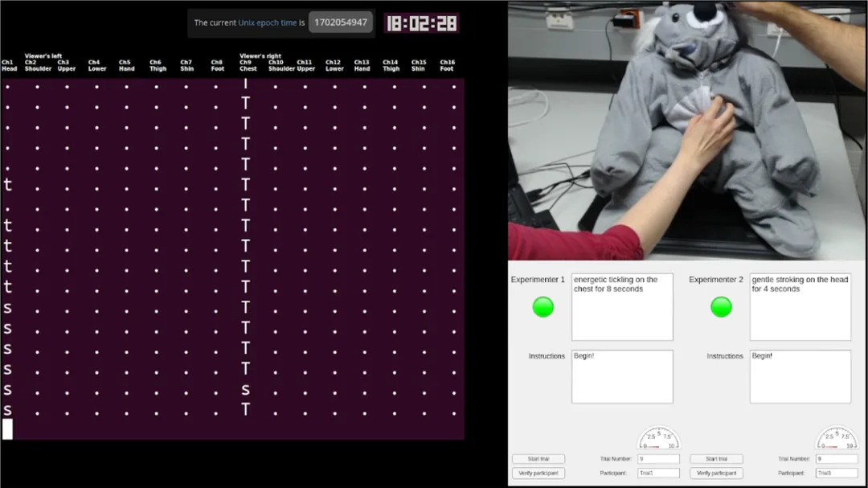Screen dimensions: 868x488
Task: Click Experimenter 2's Participant field
Action: [837, 473]
